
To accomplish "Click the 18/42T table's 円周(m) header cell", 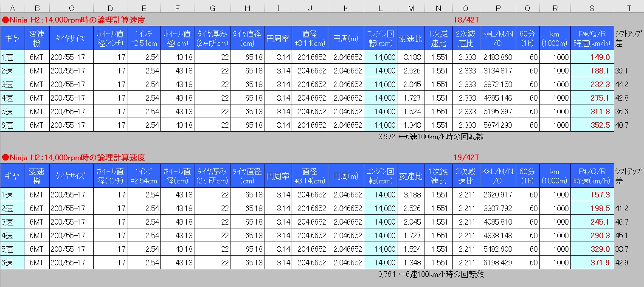I will [346, 38].
